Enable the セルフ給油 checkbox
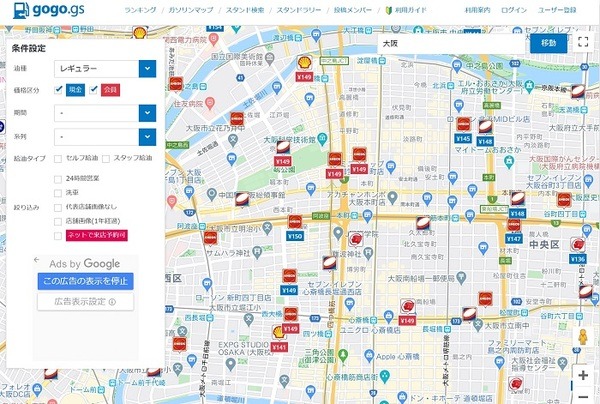The image size is (600, 404). click(58, 159)
